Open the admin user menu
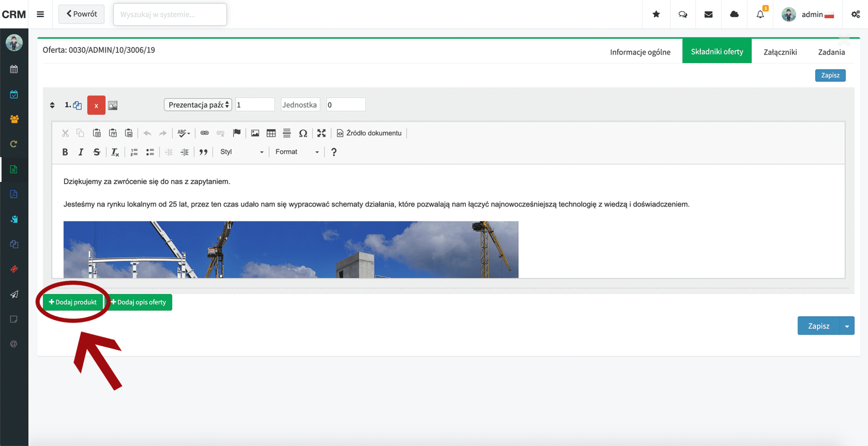The image size is (868, 446). pos(808,14)
